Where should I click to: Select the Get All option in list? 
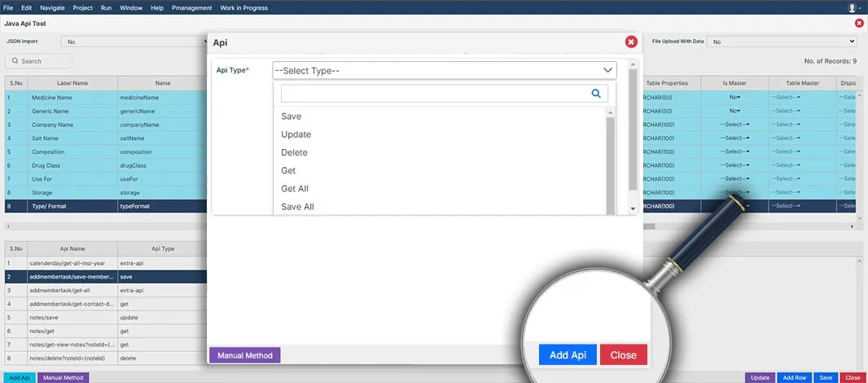295,188
